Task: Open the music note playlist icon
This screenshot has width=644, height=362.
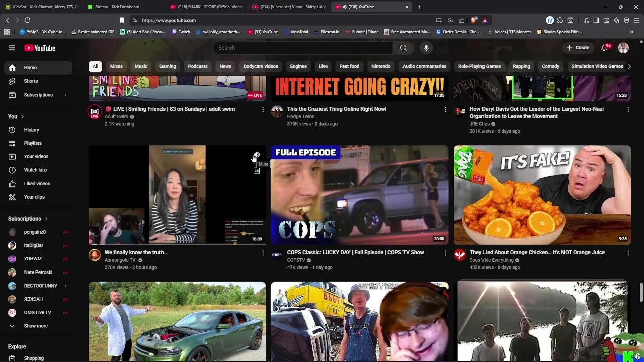Action: pyautogui.click(x=586, y=20)
